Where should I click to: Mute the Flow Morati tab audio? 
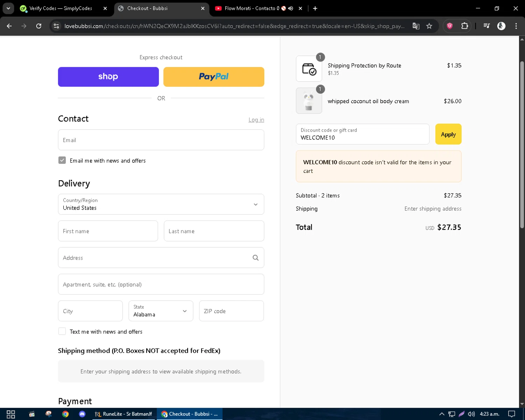[290, 8]
